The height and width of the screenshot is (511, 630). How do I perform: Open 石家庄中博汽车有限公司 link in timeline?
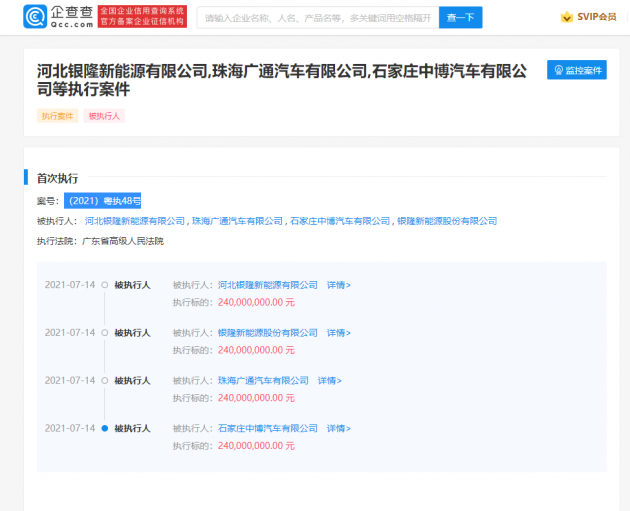pyautogui.click(x=268, y=429)
